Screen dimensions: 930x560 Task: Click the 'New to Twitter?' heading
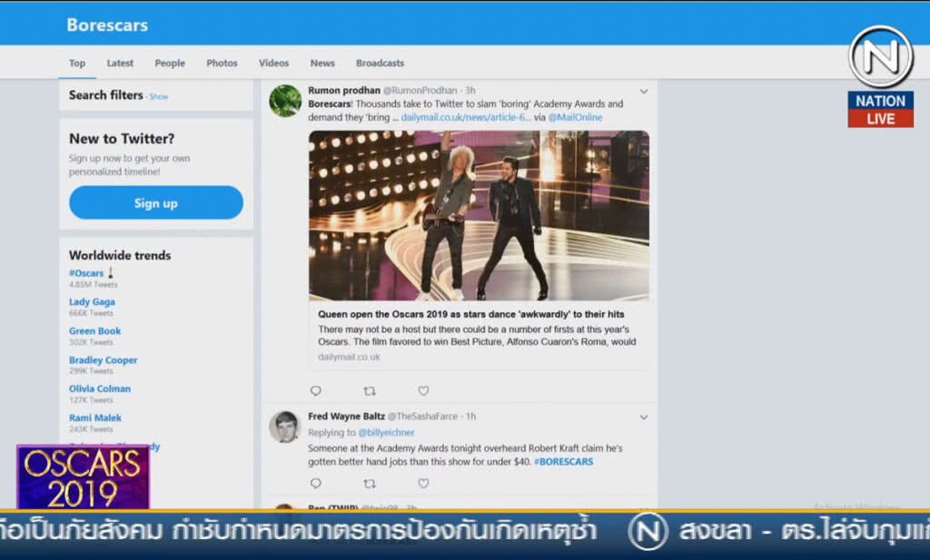tap(122, 139)
